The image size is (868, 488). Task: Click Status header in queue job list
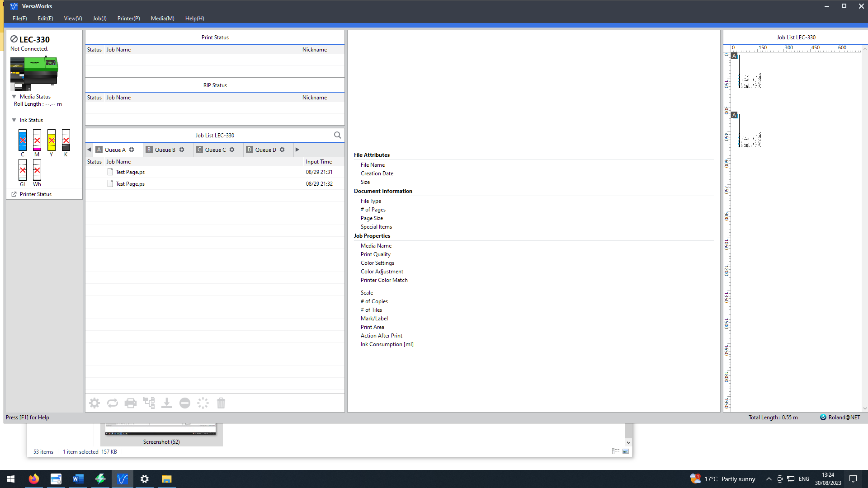click(94, 162)
